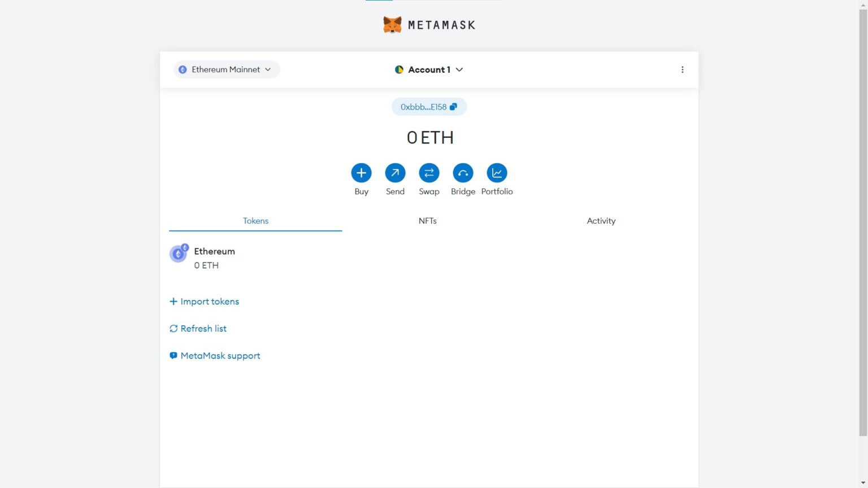Viewport: 868px width, 488px height.
Task: Click the Refresh list circular arrow icon
Action: [173, 328]
